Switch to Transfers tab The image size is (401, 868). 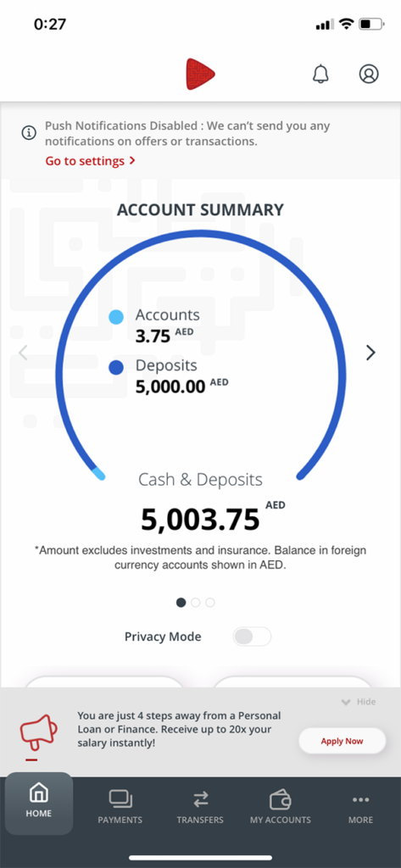pyautogui.click(x=200, y=807)
